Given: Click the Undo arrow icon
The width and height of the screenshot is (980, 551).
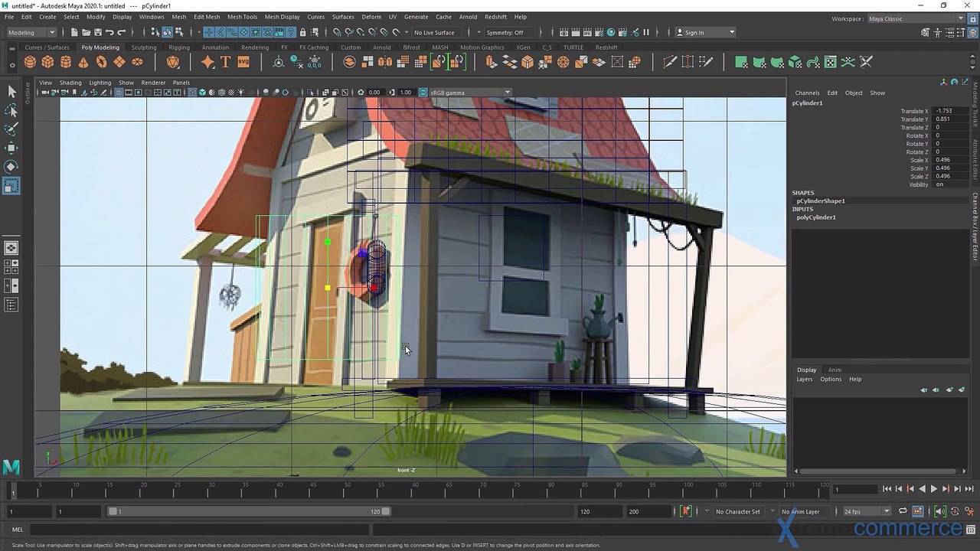Looking at the screenshot, I should (x=109, y=32).
